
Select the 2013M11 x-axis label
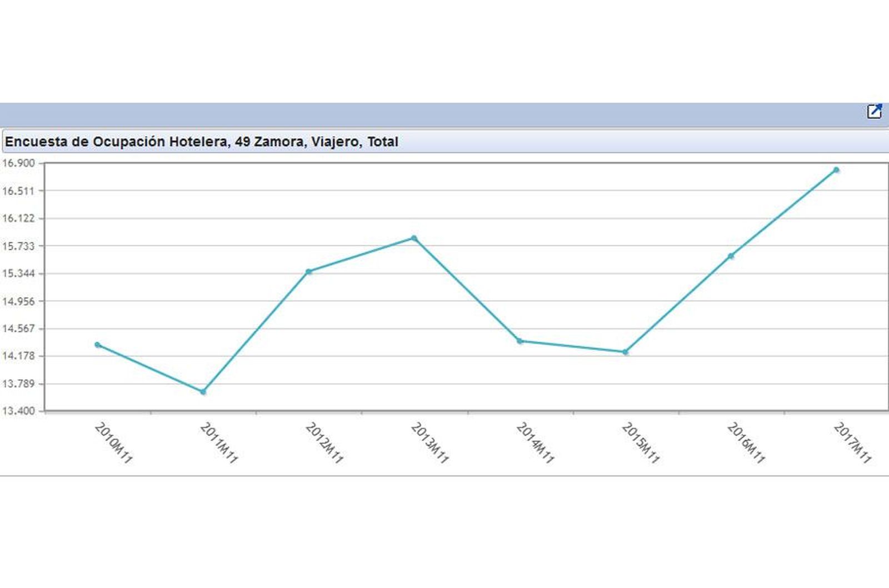[x=429, y=443]
